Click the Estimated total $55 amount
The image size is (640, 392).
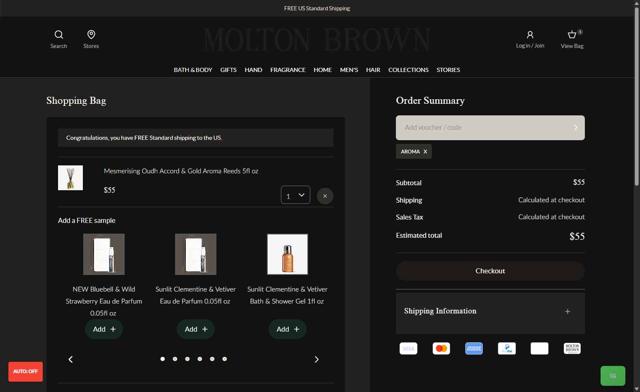point(577,236)
